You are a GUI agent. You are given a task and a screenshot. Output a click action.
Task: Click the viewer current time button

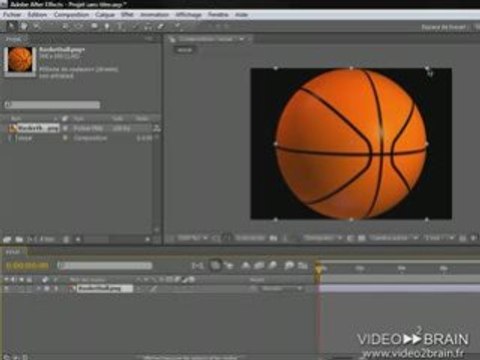[x=250, y=238]
